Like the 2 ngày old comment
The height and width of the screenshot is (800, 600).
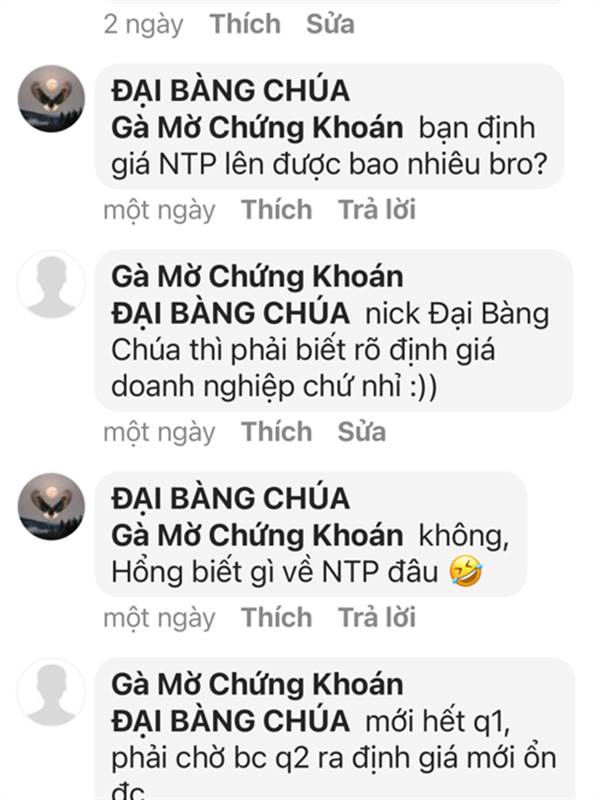coord(245,24)
